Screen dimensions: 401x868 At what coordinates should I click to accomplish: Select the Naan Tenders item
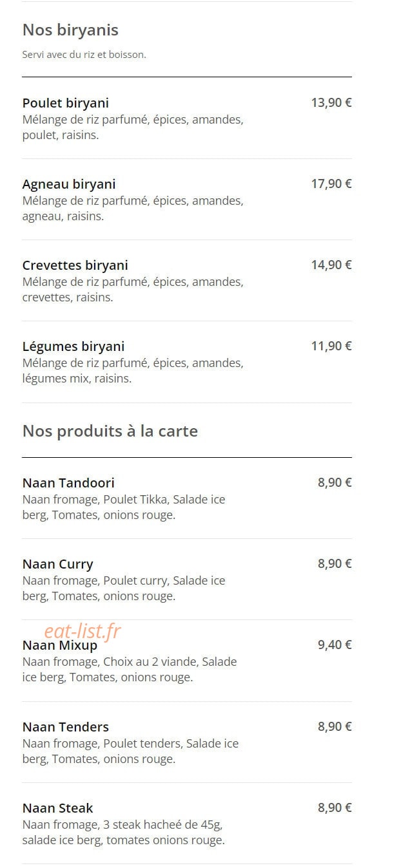click(187, 742)
